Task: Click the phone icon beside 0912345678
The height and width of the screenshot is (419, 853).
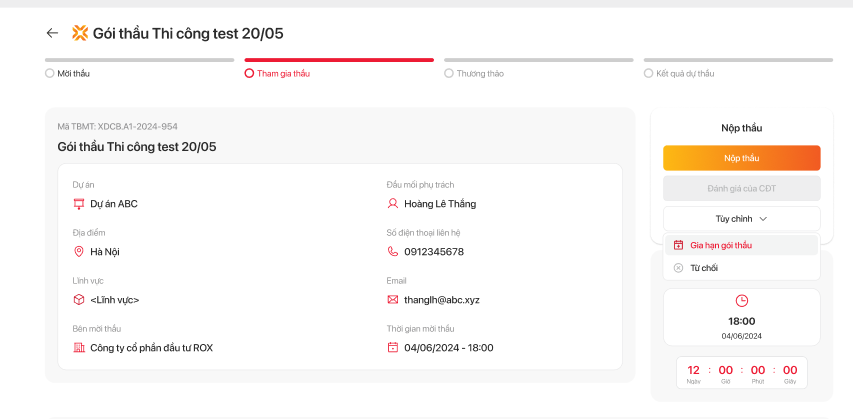Action: pyautogui.click(x=393, y=252)
